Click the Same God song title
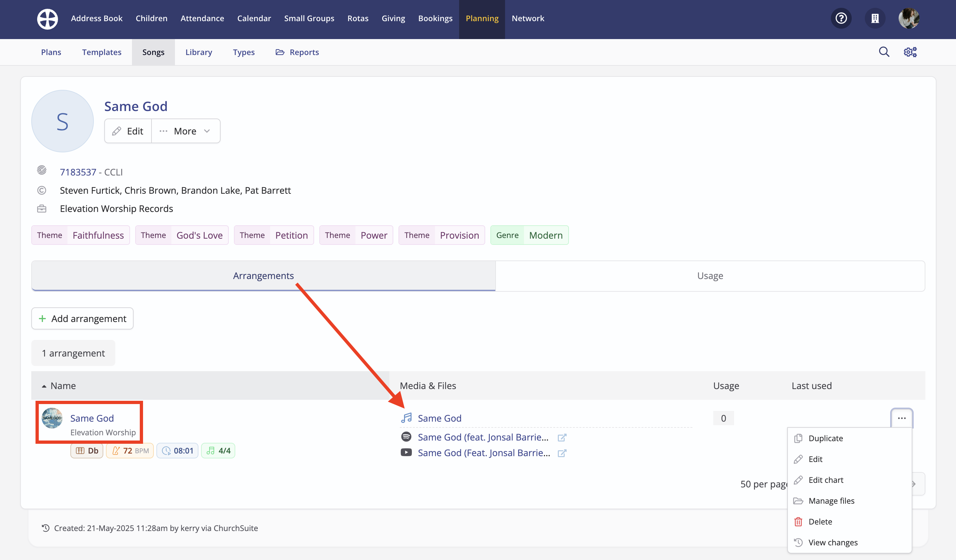This screenshot has height=560, width=956. pyautogui.click(x=136, y=106)
